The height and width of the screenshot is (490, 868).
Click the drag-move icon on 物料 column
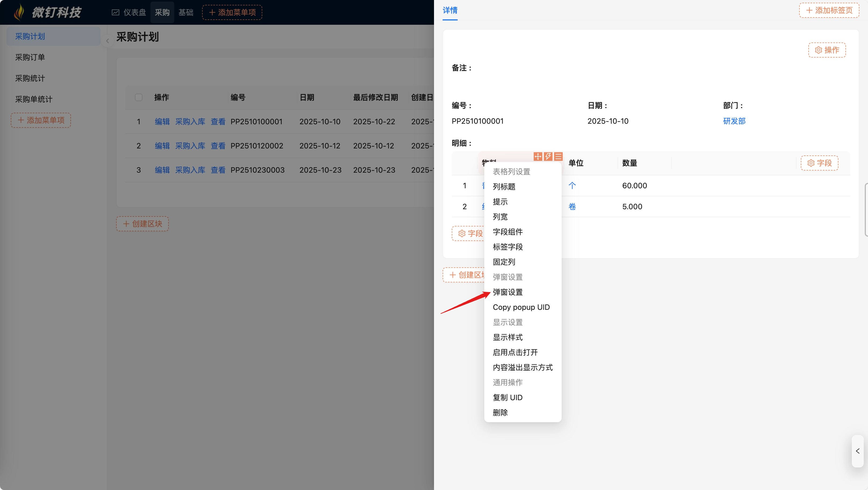click(538, 157)
